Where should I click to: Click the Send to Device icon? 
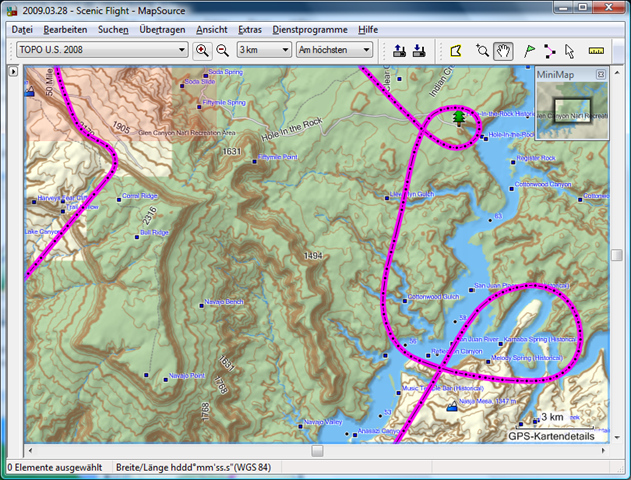400,50
